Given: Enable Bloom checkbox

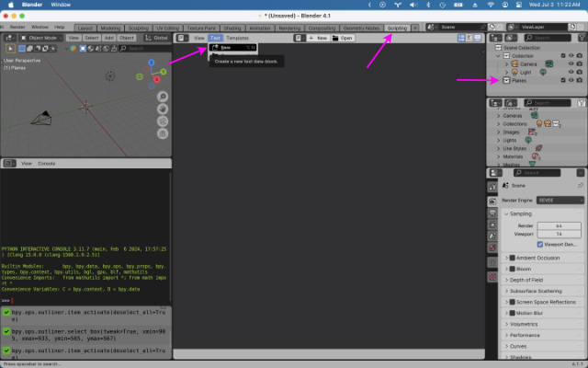Looking at the screenshot, I should (513, 269).
